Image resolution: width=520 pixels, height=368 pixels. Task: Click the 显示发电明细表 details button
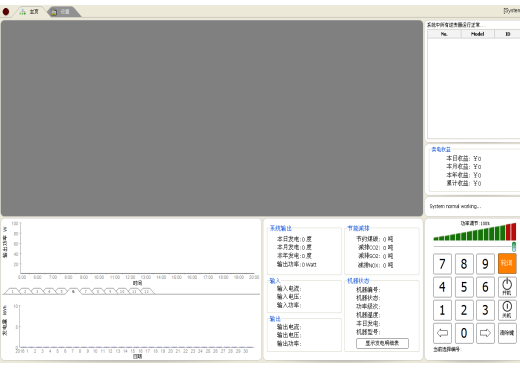382,343
